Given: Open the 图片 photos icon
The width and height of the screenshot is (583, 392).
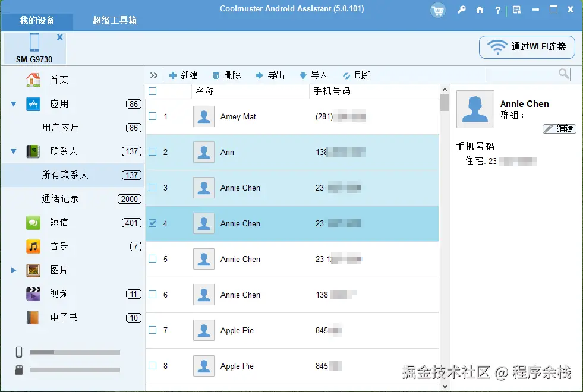Looking at the screenshot, I should click(33, 270).
